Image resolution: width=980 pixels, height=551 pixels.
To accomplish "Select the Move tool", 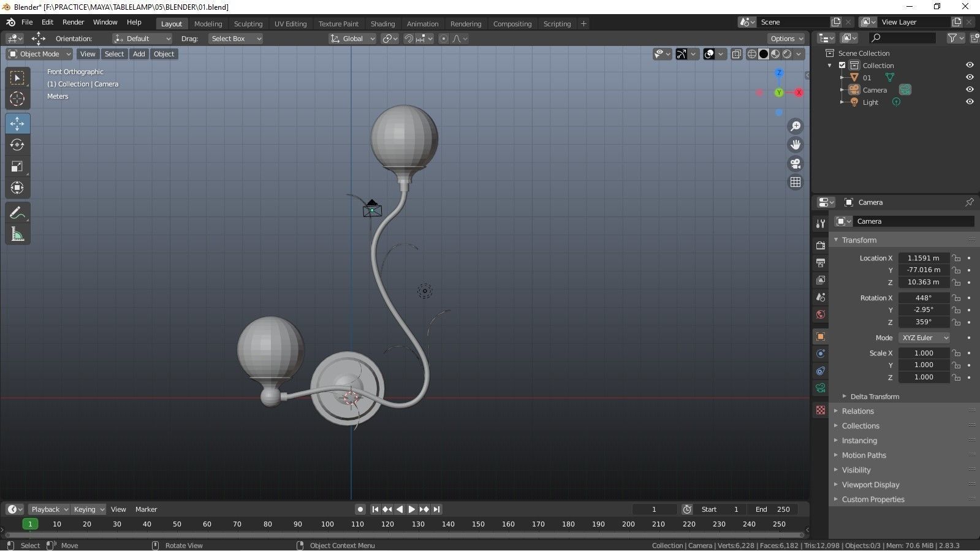I will tap(17, 123).
